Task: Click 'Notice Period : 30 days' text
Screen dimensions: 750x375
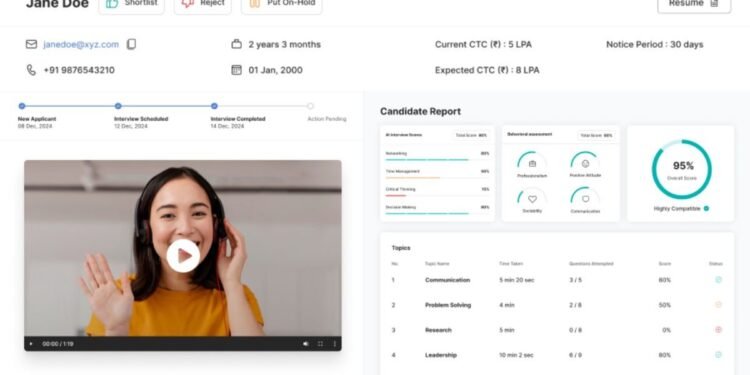Action: (x=654, y=44)
